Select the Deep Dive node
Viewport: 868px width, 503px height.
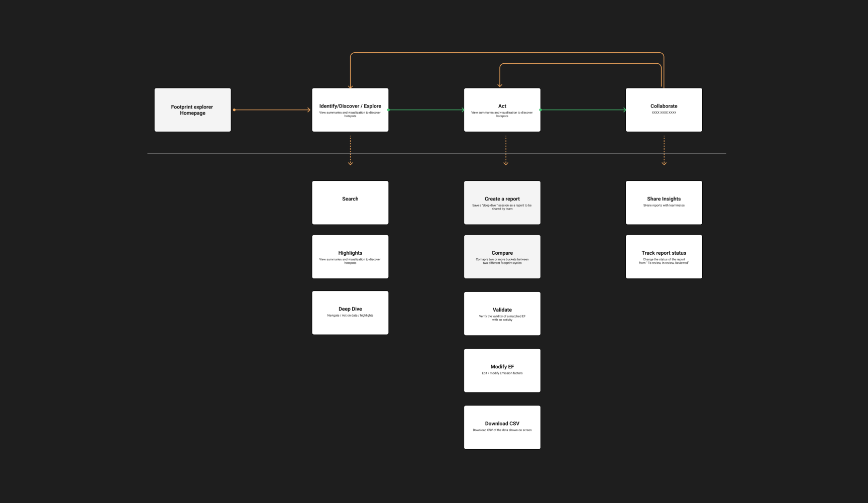point(350,312)
